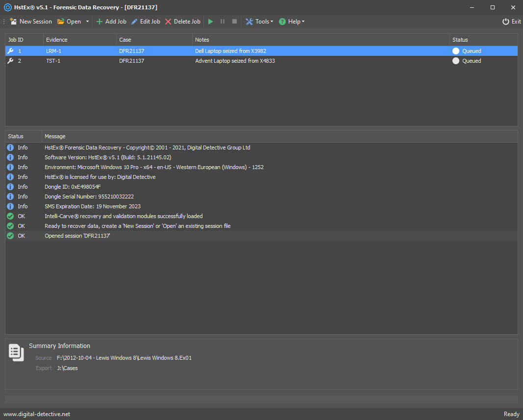Open the Tools menu

click(x=259, y=22)
